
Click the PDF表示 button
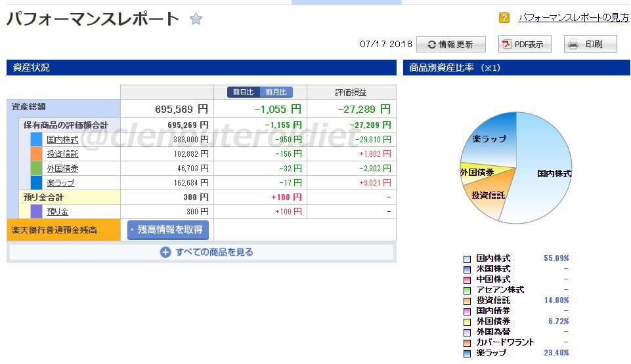click(525, 44)
